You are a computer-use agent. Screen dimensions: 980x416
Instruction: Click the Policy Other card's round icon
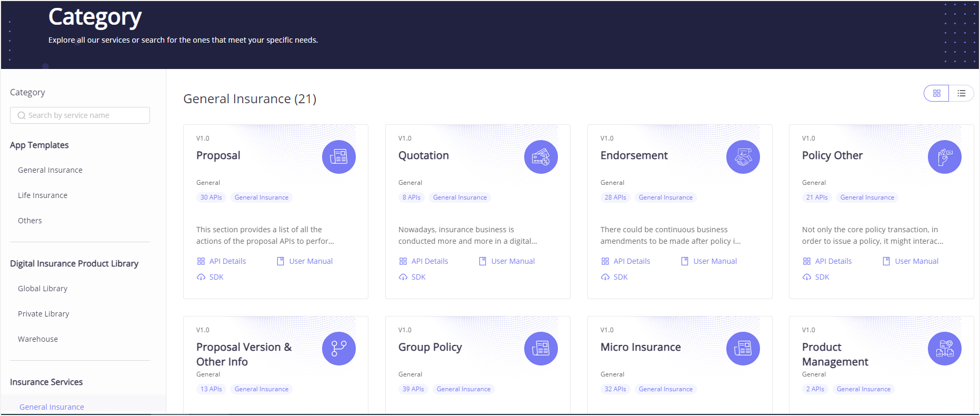(x=945, y=157)
